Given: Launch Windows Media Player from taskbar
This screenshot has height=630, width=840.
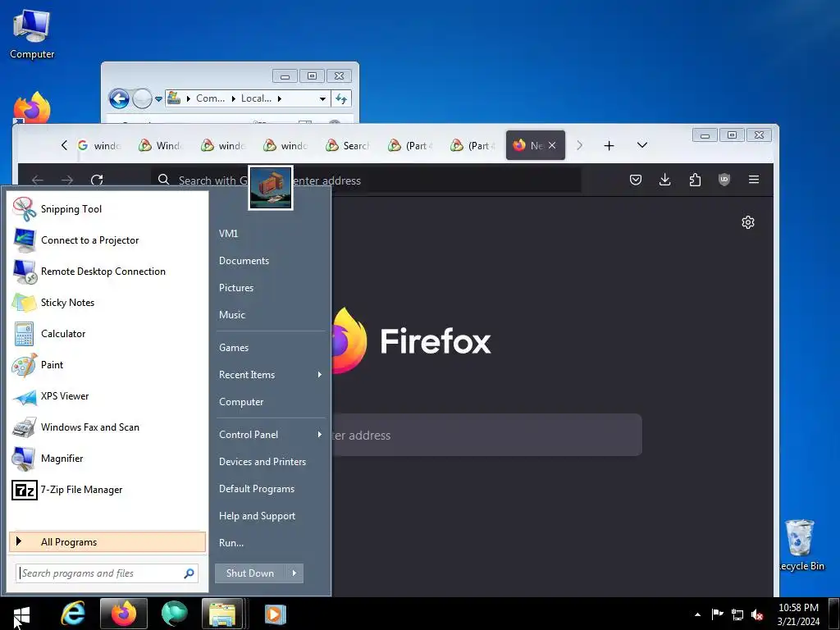Looking at the screenshot, I should [x=276, y=614].
